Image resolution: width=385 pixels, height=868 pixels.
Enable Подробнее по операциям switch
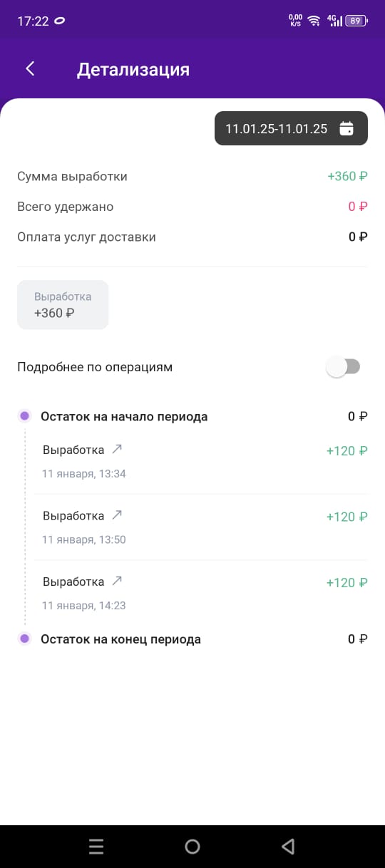[x=343, y=367]
